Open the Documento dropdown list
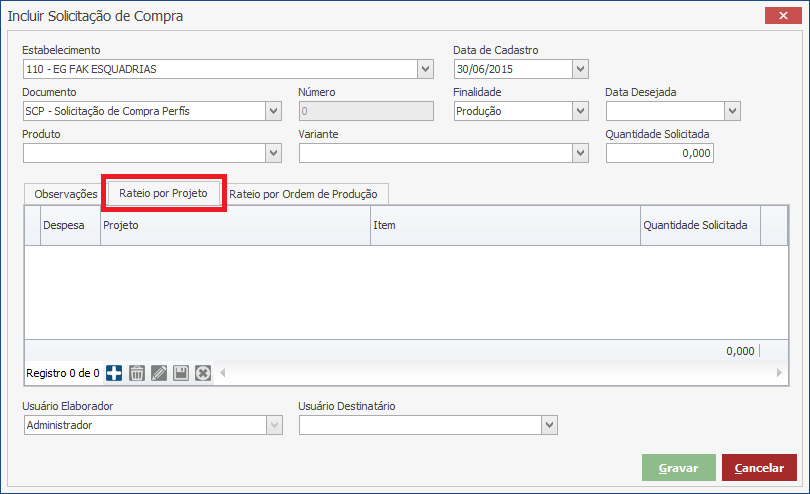Viewport: 810px width, 494px height. pos(273,111)
